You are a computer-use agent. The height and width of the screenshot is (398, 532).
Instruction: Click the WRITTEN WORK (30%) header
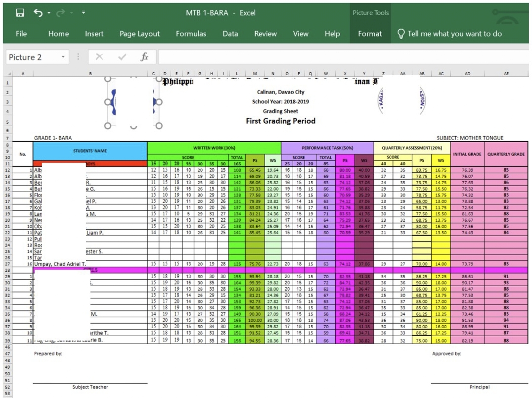214,148
